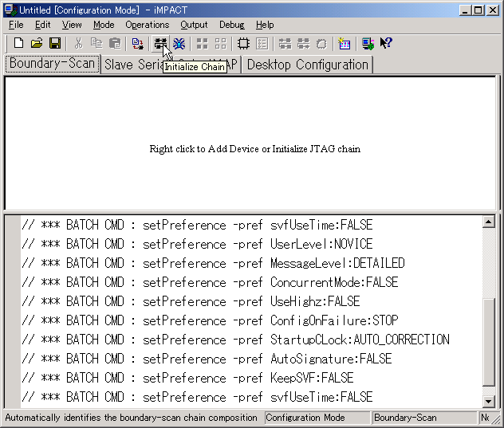Click the Cut scissors toolbar icon
The image size is (504, 428).
[x=79, y=44]
